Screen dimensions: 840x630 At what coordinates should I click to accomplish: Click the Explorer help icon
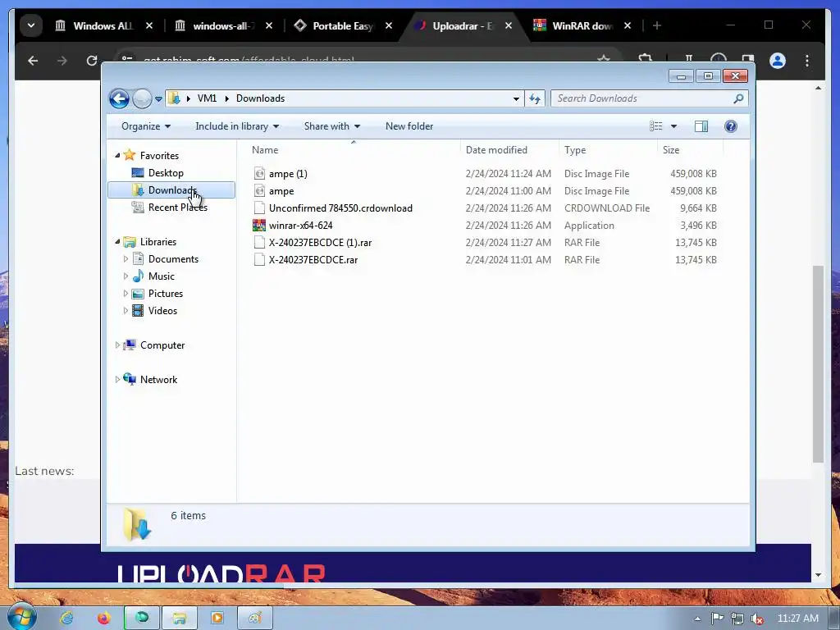coord(731,126)
